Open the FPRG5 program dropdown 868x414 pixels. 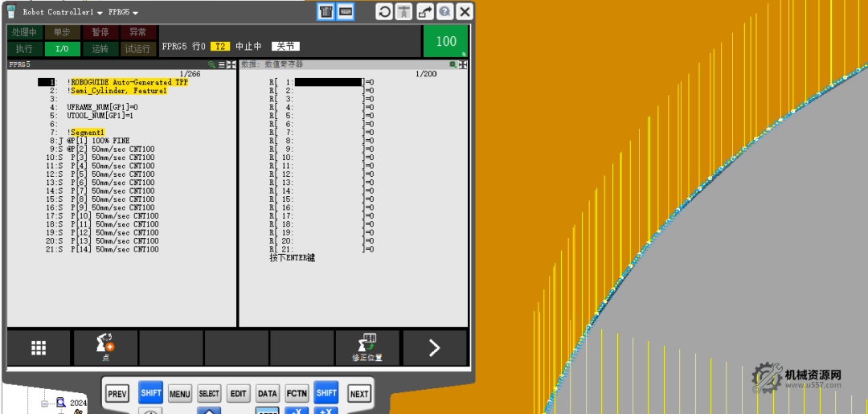pyautogui.click(x=135, y=13)
